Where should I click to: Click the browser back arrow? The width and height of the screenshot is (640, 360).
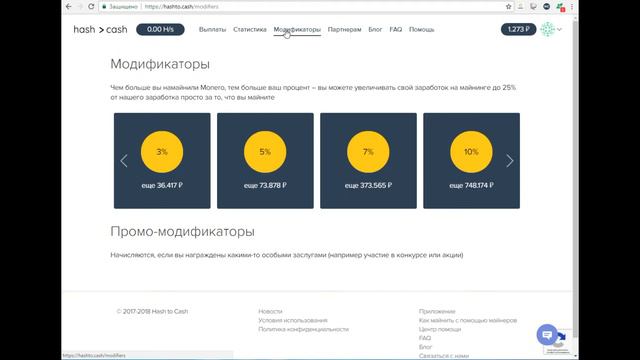69,7
